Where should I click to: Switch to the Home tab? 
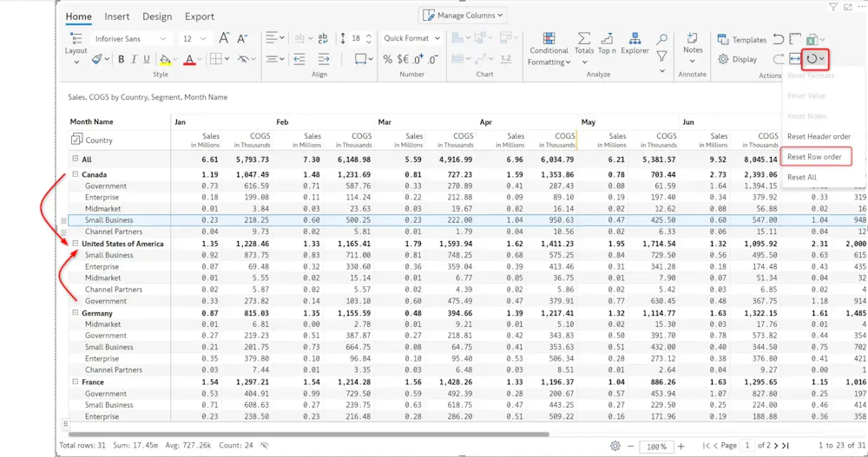tap(79, 16)
